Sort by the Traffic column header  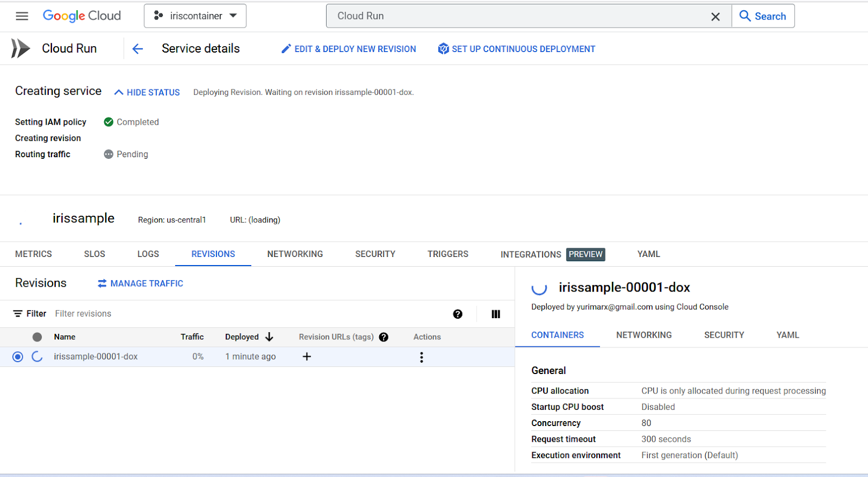click(x=192, y=337)
